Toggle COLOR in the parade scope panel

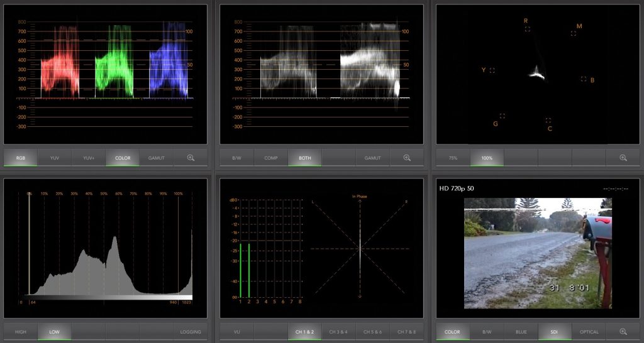click(123, 158)
